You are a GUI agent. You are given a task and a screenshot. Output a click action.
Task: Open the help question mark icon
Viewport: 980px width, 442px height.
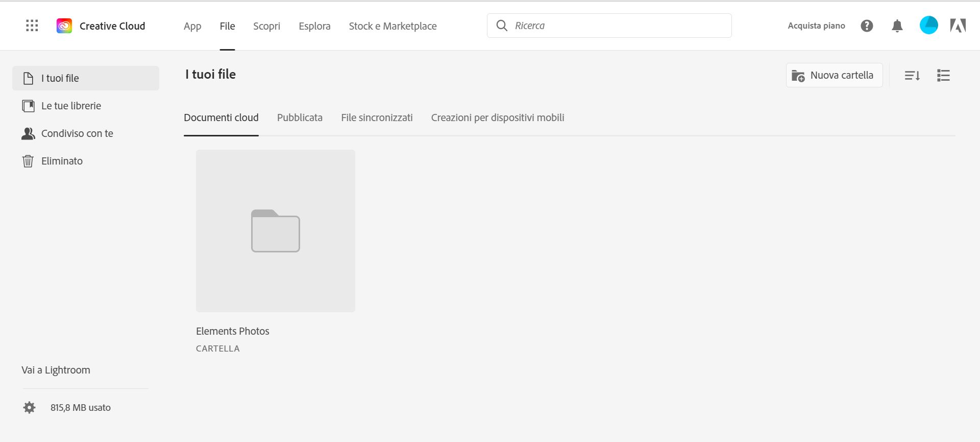click(x=867, y=26)
